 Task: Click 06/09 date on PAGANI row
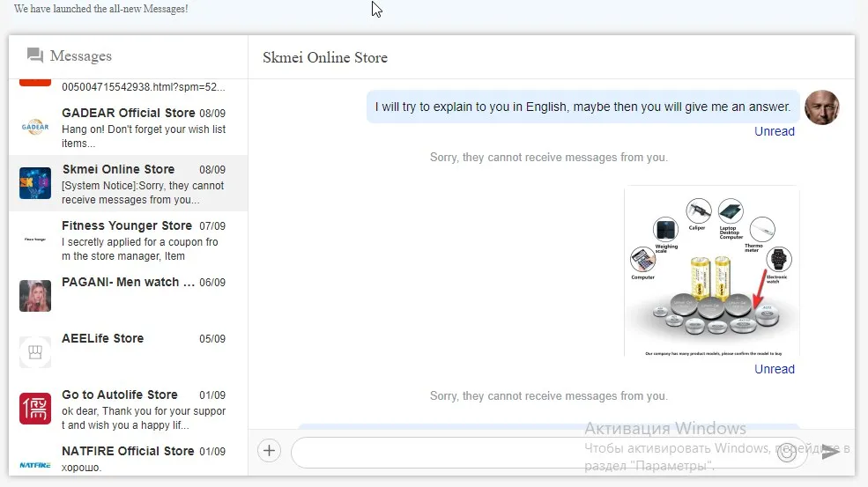212,283
